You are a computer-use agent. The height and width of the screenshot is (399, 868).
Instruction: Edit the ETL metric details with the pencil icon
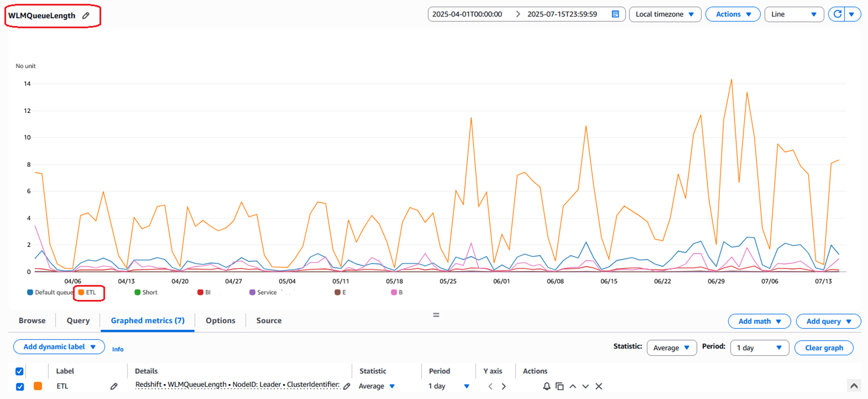346,386
